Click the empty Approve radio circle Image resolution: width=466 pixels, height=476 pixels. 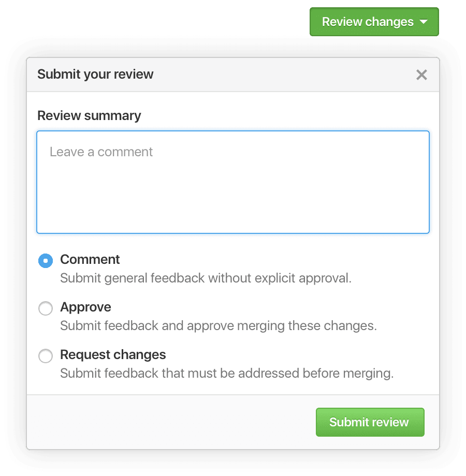(x=46, y=308)
